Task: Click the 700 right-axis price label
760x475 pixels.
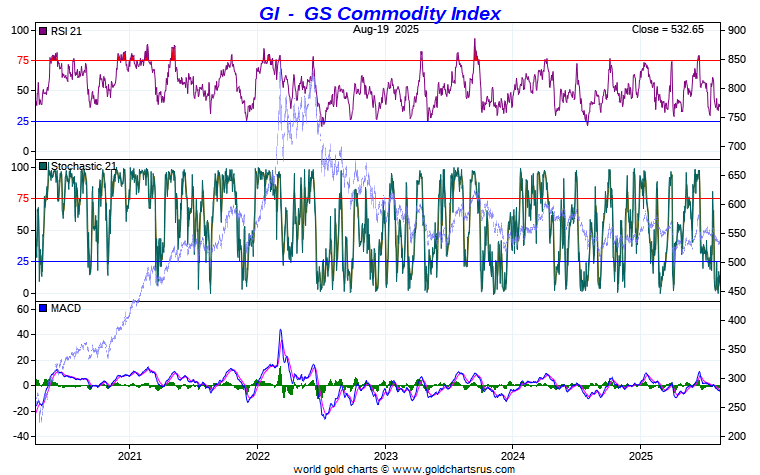Action: point(736,146)
